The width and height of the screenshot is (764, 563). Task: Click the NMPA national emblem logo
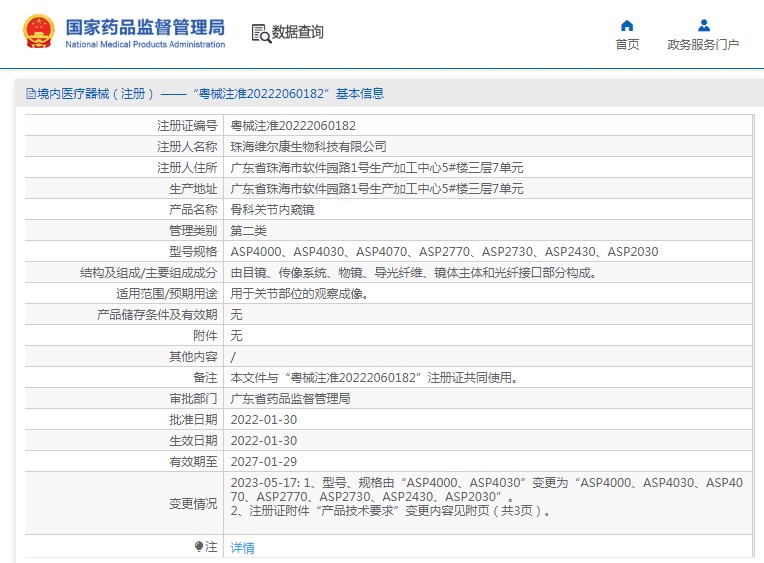39,32
